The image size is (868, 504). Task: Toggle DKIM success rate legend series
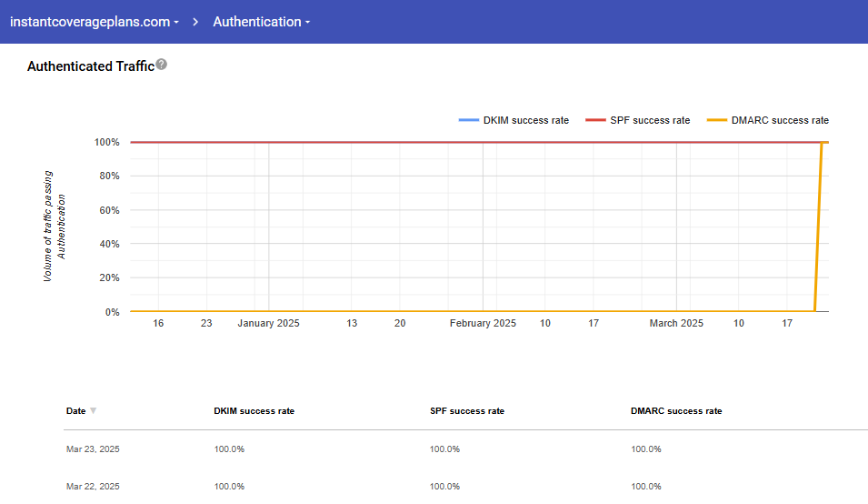pyautogui.click(x=525, y=120)
